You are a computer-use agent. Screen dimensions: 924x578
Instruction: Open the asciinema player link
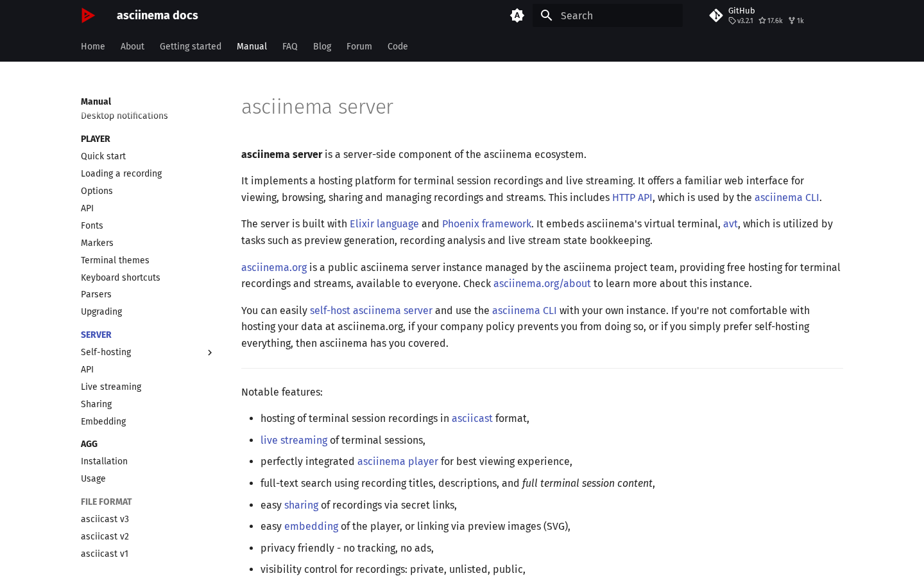click(398, 461)
